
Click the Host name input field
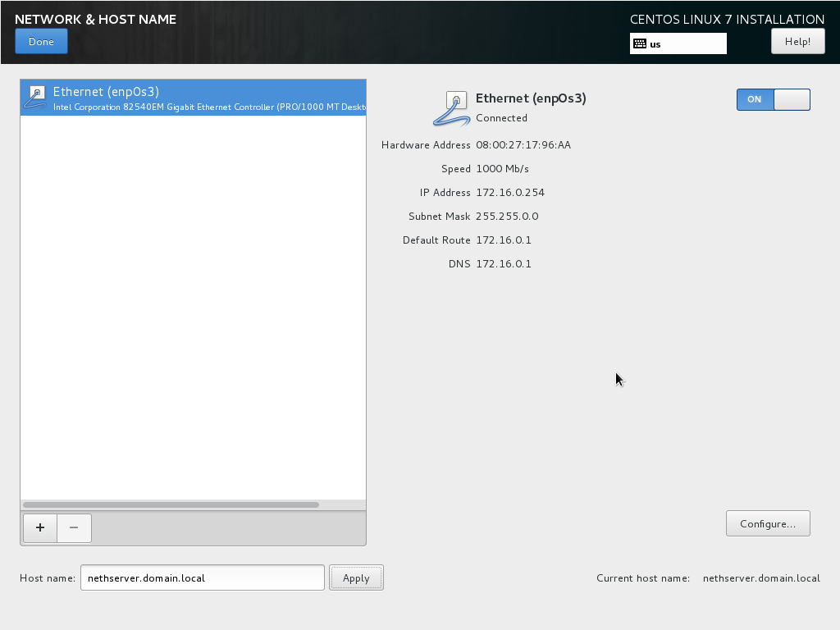[x=203, y=578]
